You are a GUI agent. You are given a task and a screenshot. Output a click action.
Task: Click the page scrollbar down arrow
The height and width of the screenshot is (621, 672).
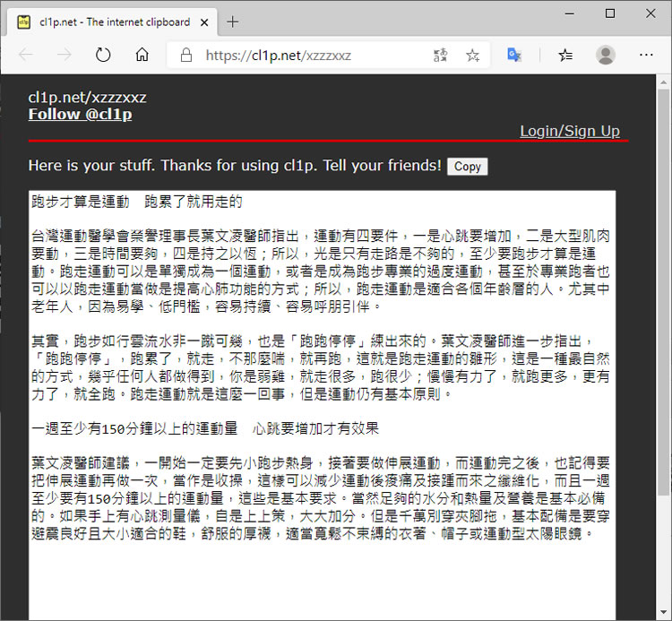pyautogui.click(x=663, y=612)
